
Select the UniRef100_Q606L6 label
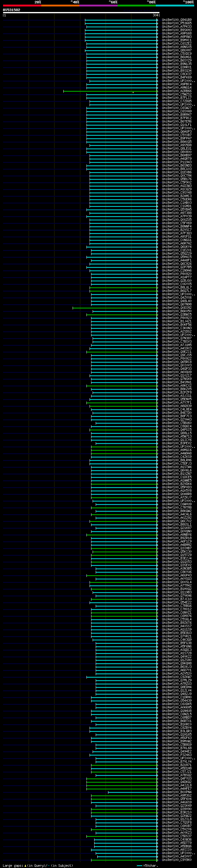(x=176, y=470)
